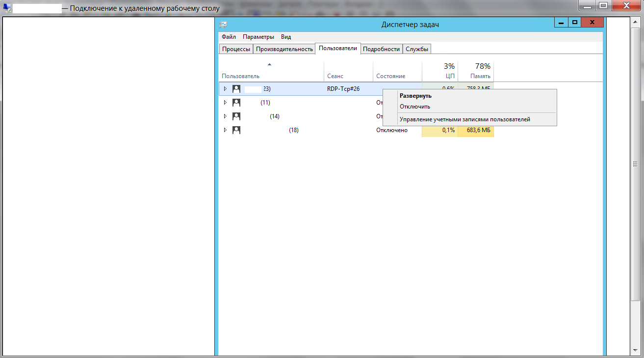Click the user avatar icon in RDP-Tcp#26 row

(x=236, y=89)
